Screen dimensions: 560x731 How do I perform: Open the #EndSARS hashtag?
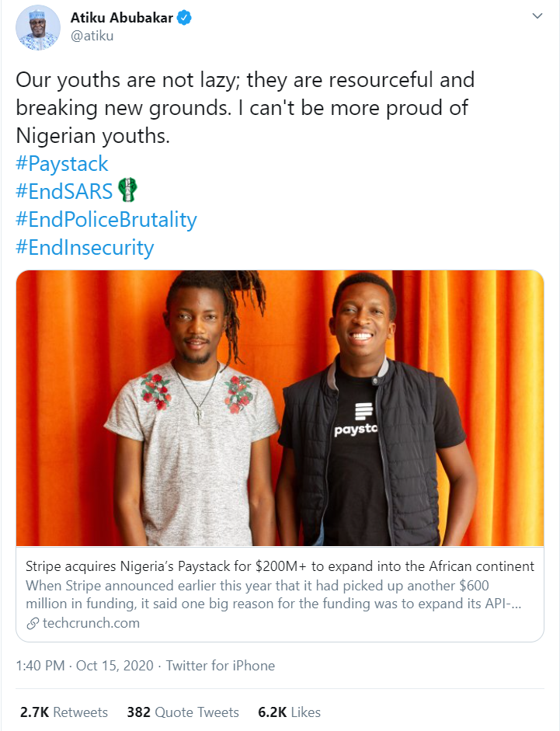(64, 192)
